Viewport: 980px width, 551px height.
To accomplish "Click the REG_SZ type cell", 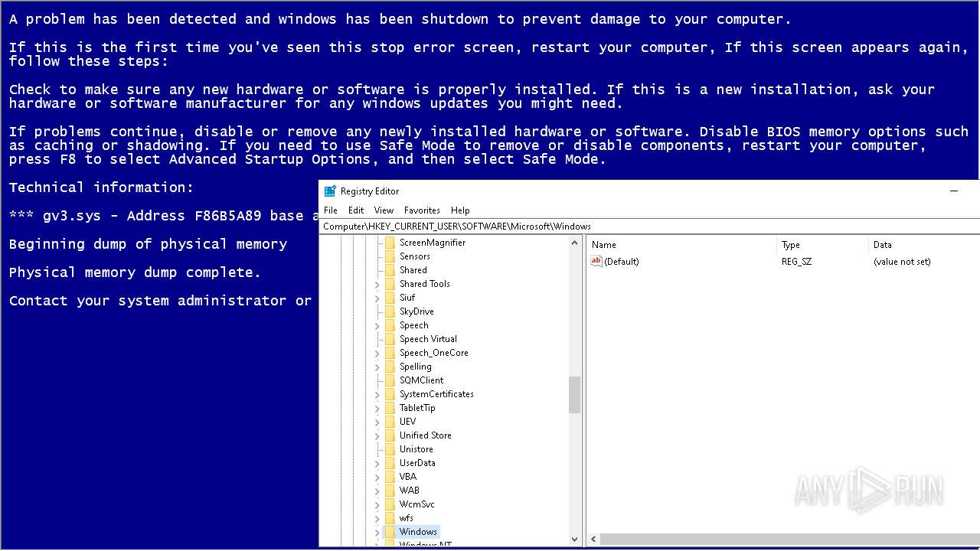I will coord(796,262).
